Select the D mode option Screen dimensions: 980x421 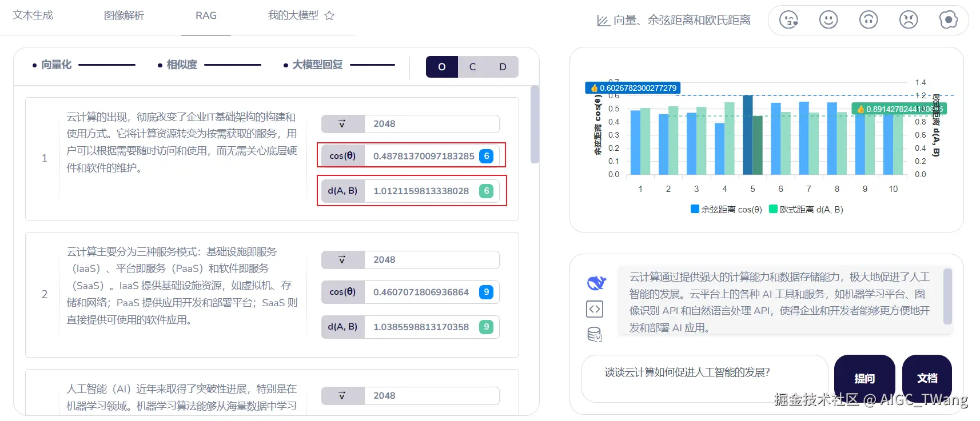503,67
